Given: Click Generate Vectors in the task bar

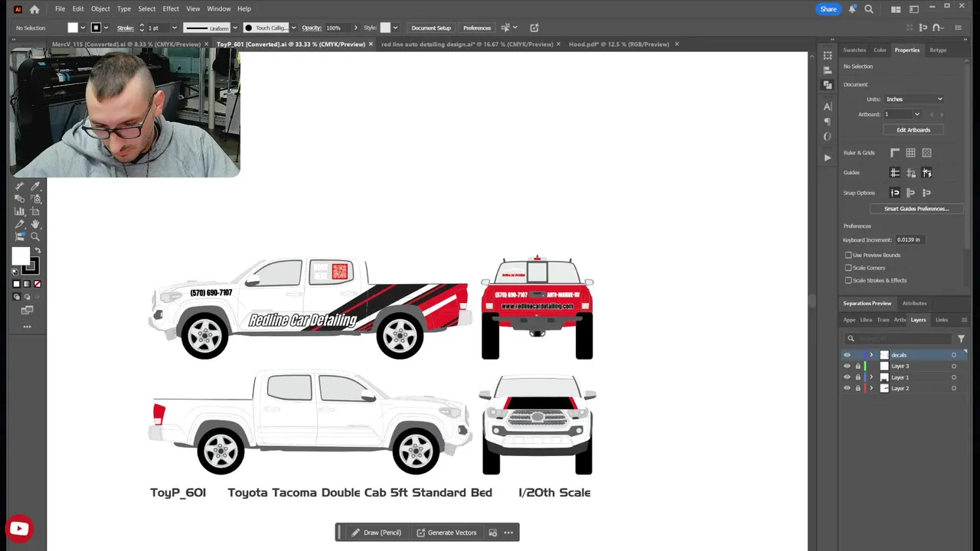Looking at the screenshot, I should [446, 533].
